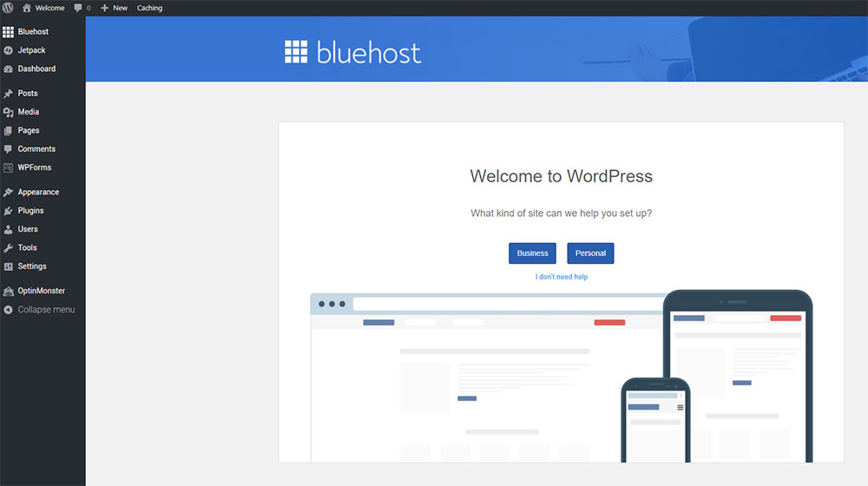Image resolution: width=868 pixels, height=486 pixels.
Task: Click the plus icon beside New
Action: [x=105, y=8]
